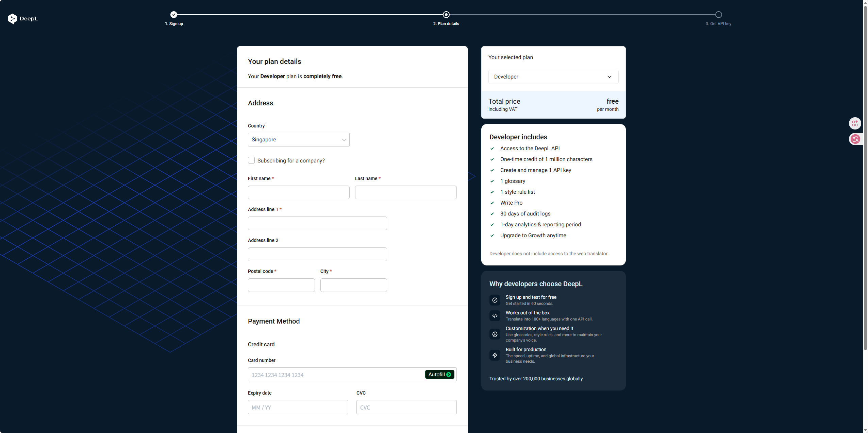
Task: Click the 'Including VAT' note
Action: 503,109
